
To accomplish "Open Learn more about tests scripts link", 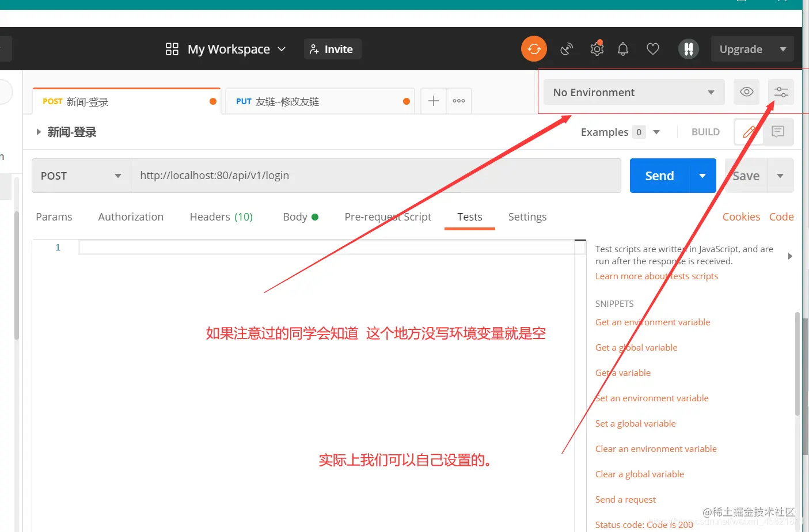I will [x=656, y=276].
